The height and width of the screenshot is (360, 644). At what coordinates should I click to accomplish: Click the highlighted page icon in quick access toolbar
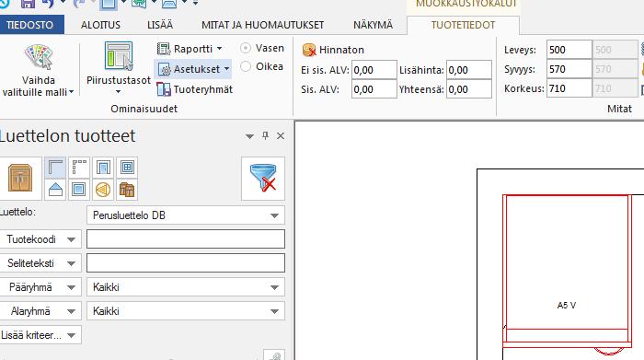tap(108, 4)
